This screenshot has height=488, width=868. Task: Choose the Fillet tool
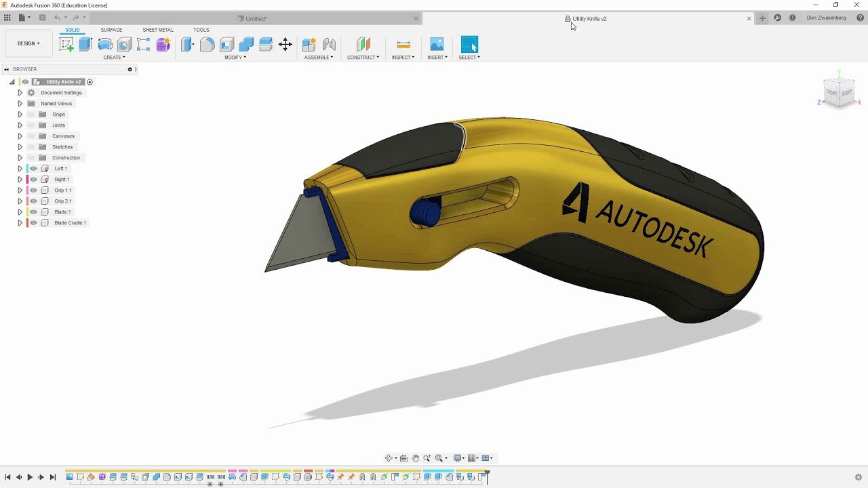(x=208, y=45)
